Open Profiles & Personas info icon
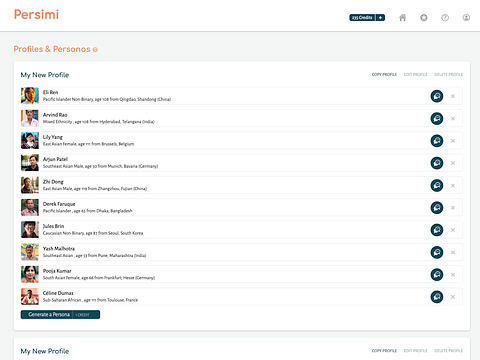The width and height of the screenshot is (480, 360). coord(95,50)
